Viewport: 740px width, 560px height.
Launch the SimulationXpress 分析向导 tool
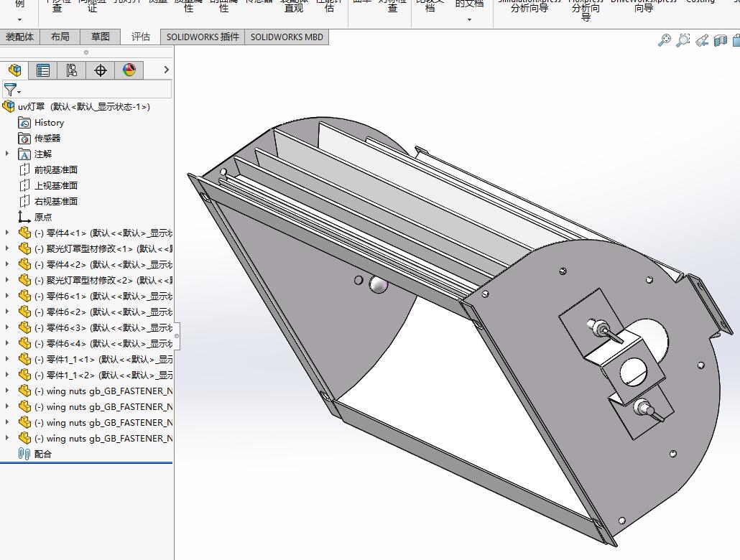[529, 6]
